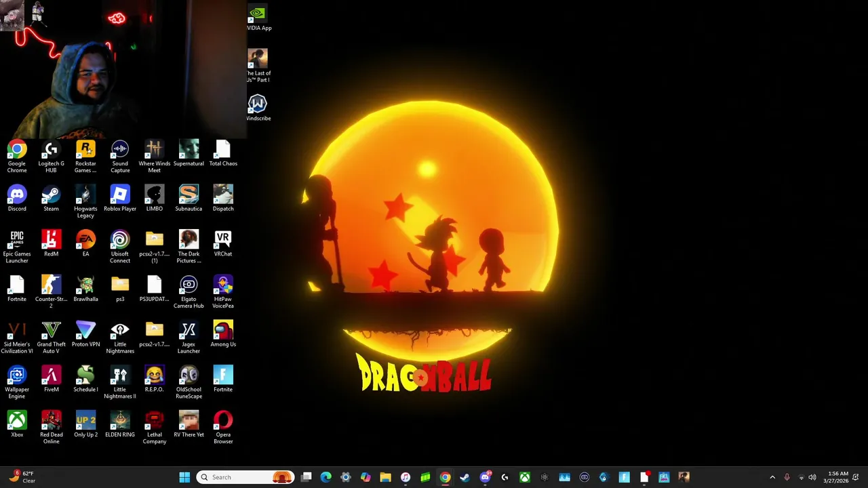The image size is (868, 488).
Task: Select the R.E.P.O. desktop shortcut
Action: click(155, 380)
